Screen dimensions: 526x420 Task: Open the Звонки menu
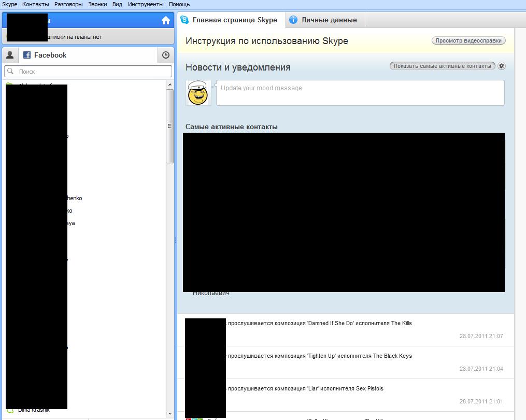pos(97,4)
